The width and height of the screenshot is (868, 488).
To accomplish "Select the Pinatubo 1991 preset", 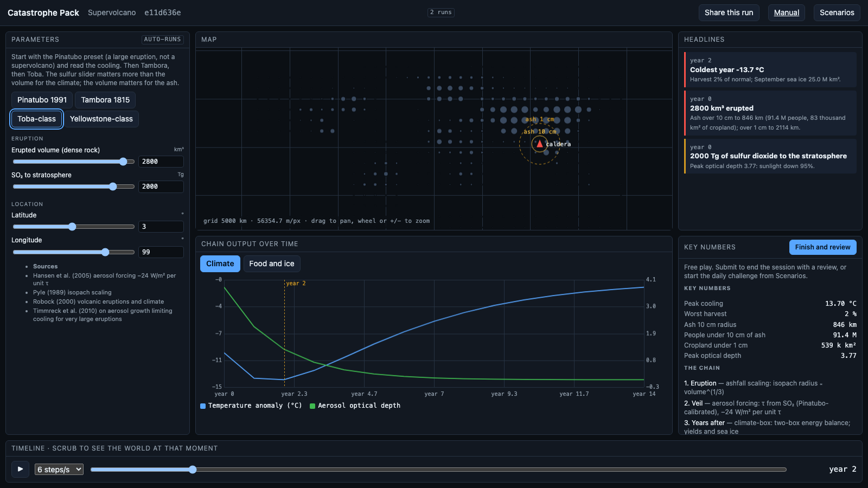I will (42, 100).
